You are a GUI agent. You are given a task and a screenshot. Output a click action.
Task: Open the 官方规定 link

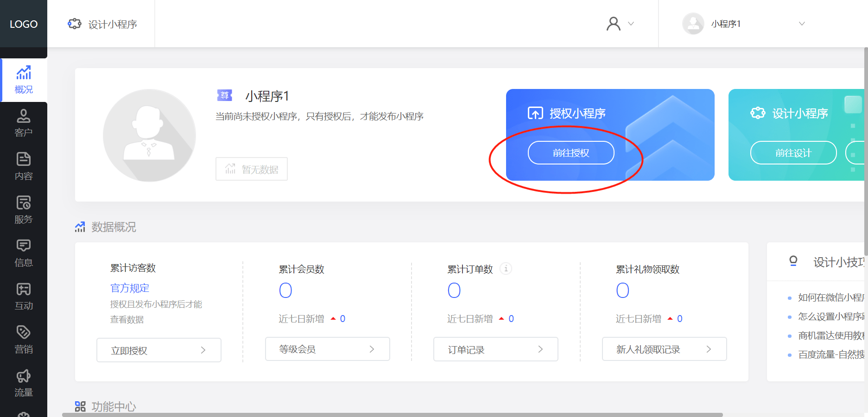click(130, 288)
